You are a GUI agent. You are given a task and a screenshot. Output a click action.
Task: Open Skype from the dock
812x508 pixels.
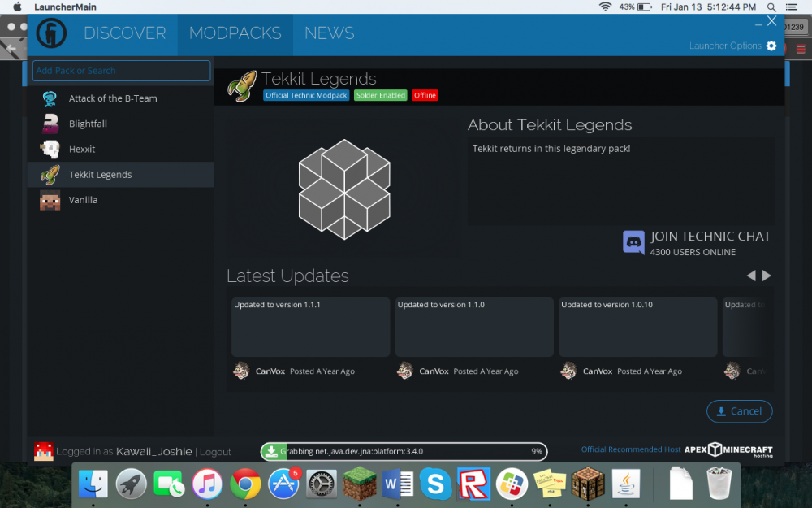(x=435, y=484)
